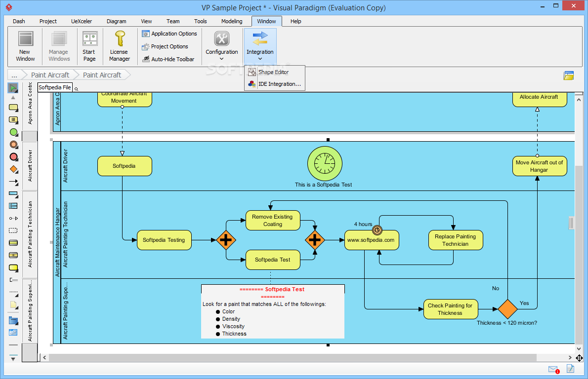This screenshot has width=588, height=379.
Task: Select the Remove Existing Coating task
Action: pyautogui.click(x=273, y=220)
